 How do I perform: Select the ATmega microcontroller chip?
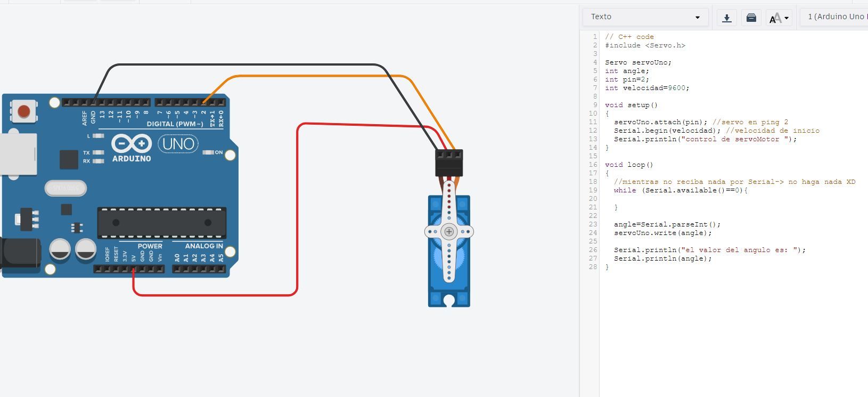161,223
